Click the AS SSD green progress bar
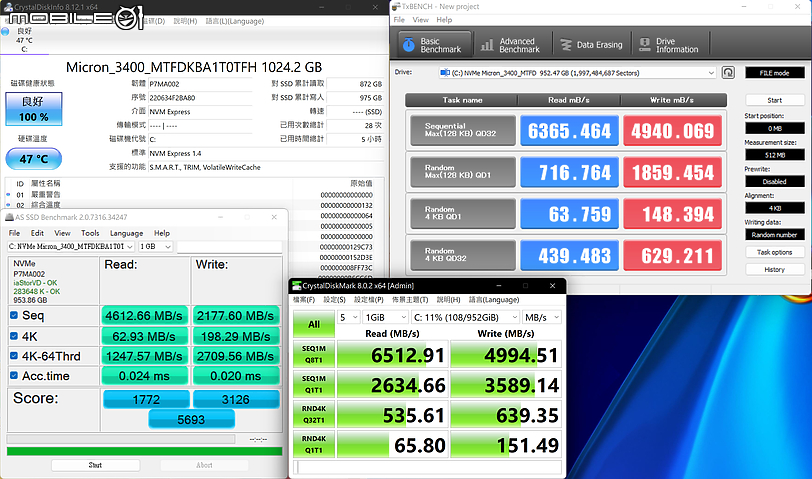Image resolution: width=812 pixels, height=479 pixels. [x=144, y=452]
